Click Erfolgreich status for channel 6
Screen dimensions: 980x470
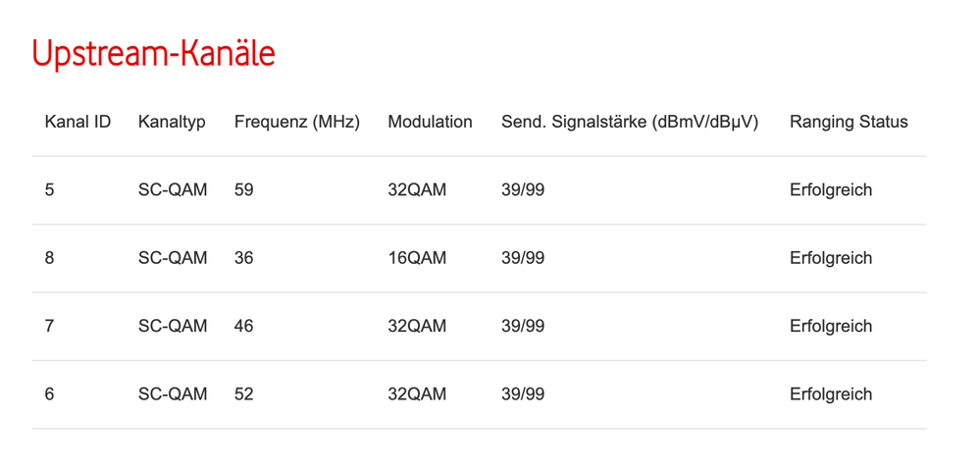click(x=831, y=394)
